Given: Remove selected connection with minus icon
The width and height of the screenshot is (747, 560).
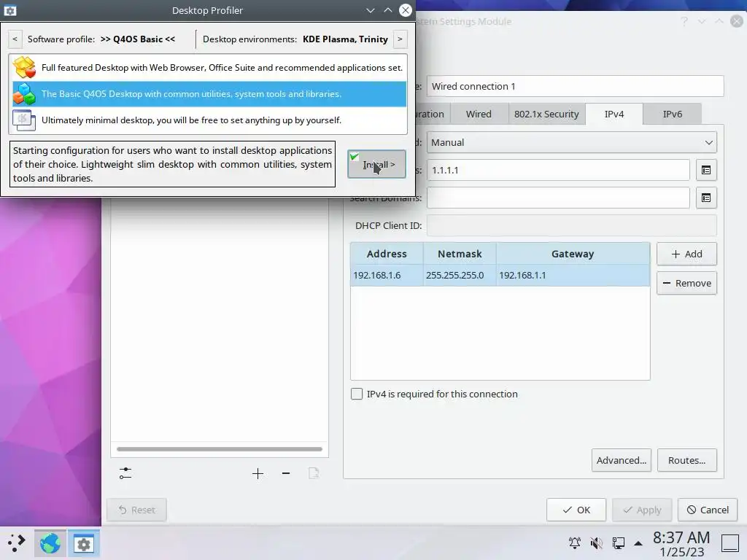Looking at the screenshot, I should (x=286, y=473).
